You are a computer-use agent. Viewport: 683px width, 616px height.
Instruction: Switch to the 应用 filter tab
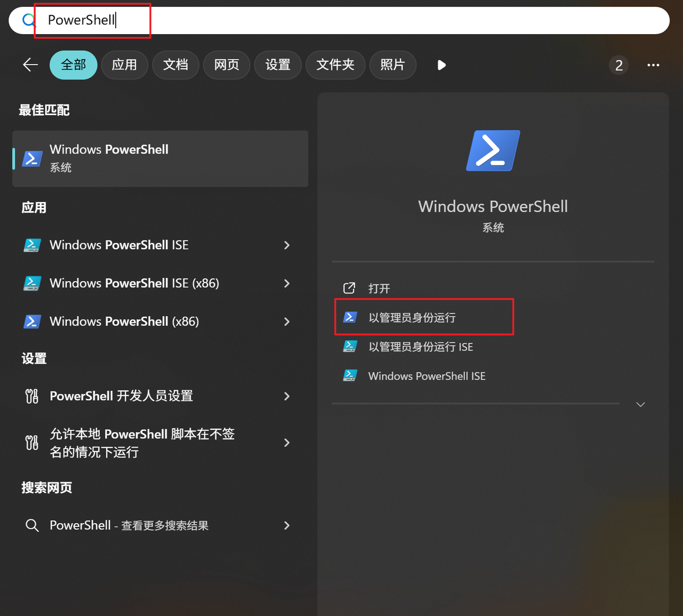click(x=124, y=65)
